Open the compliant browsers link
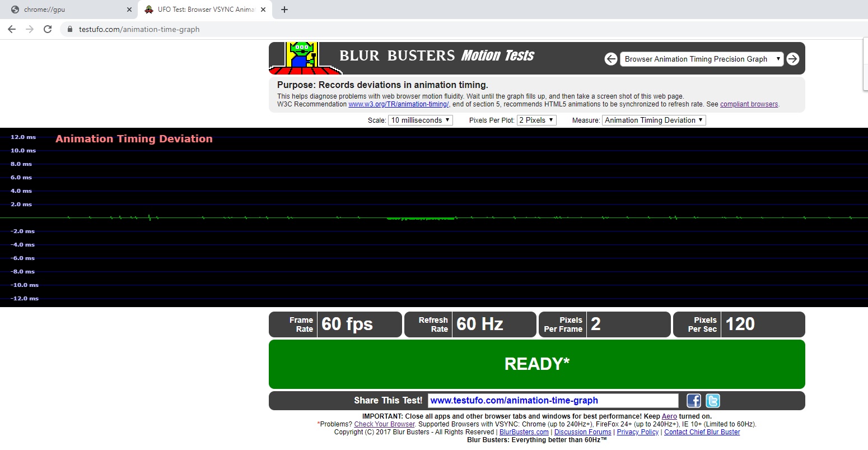The image size is (868, 450). pyautogui.click(x=749, y=104)
